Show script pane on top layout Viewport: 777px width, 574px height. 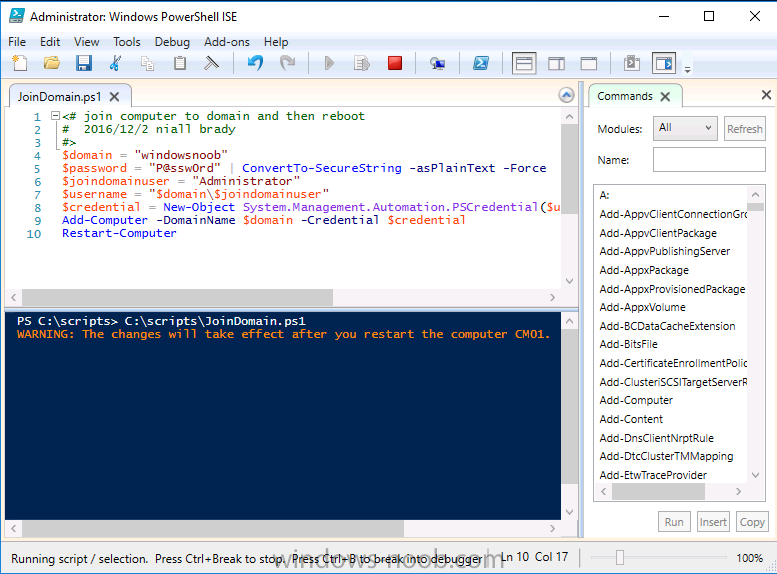click(524, 63)
